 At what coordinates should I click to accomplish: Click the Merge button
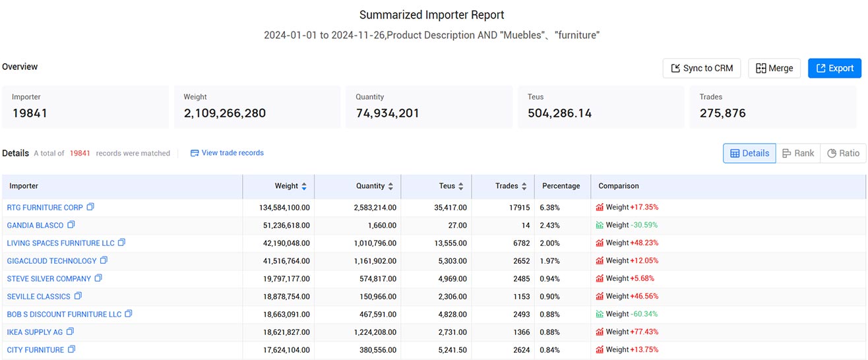(774, 68)
